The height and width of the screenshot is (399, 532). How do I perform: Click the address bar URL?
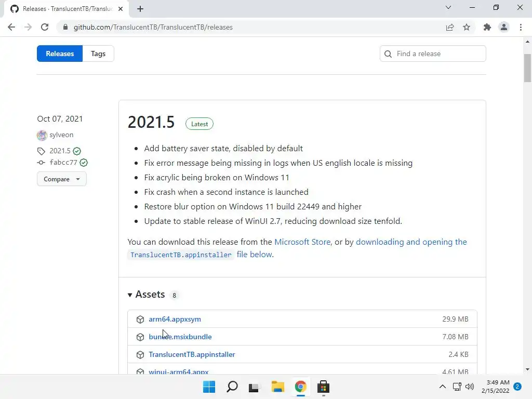pyautogui.click(x=153, y=27)
